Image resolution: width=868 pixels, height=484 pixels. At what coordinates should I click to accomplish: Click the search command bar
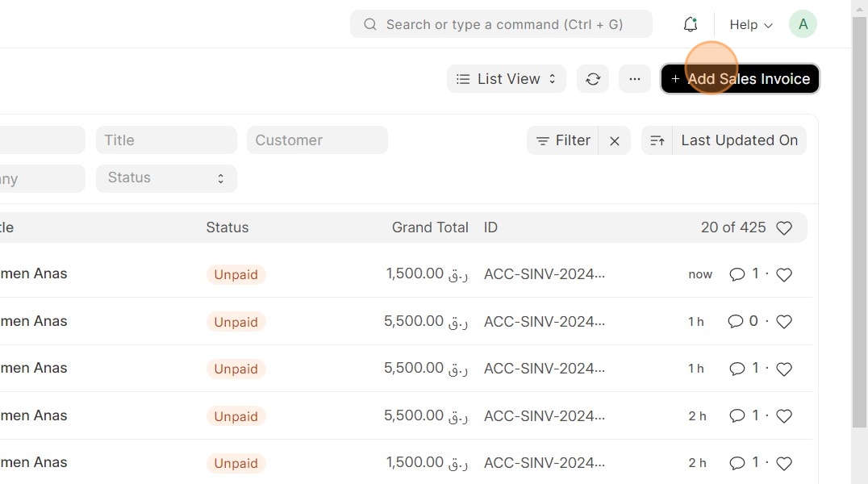click(x=501, y=24)
